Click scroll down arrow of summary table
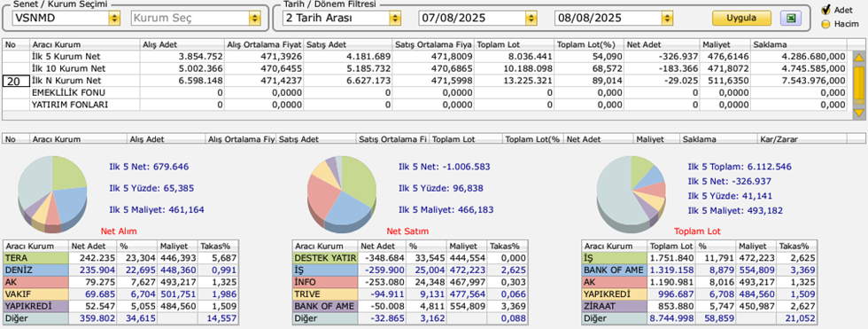The image size is (868, 329). [858, 113]
